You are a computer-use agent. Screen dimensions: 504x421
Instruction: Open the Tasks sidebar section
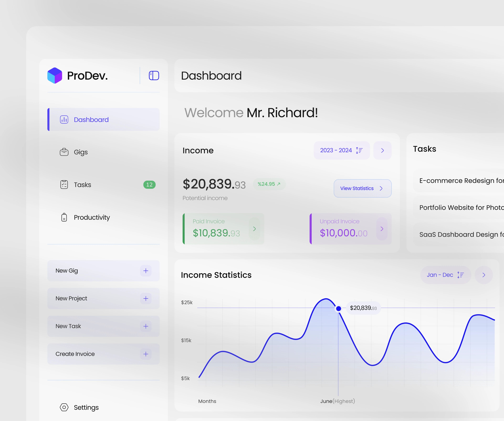[x=103, y=185]
